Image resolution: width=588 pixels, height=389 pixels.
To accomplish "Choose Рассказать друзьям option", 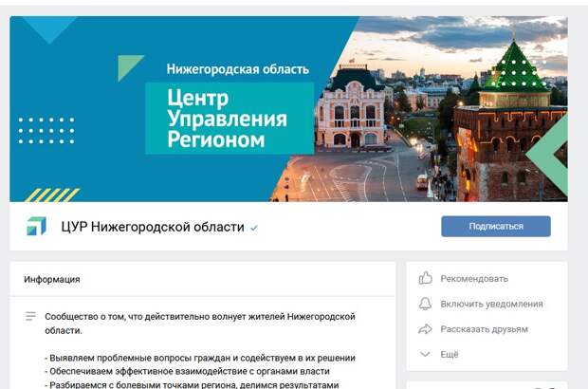I will [484, 329].
